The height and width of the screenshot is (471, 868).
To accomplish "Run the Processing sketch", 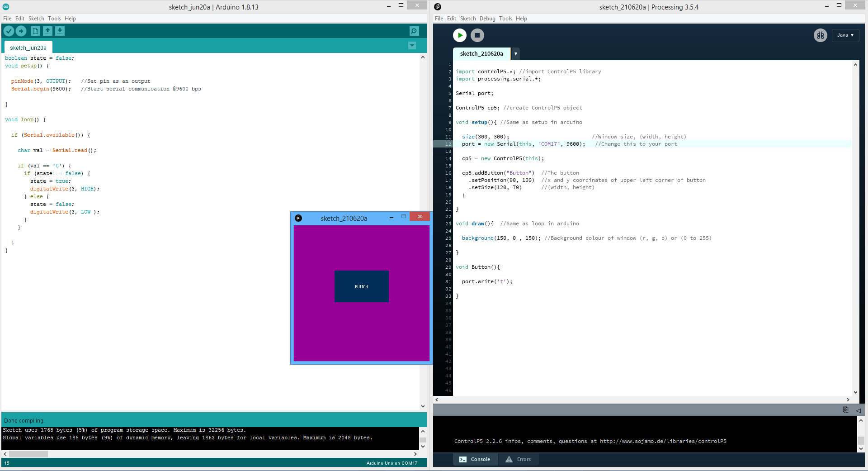I will [x=460, y=35].
